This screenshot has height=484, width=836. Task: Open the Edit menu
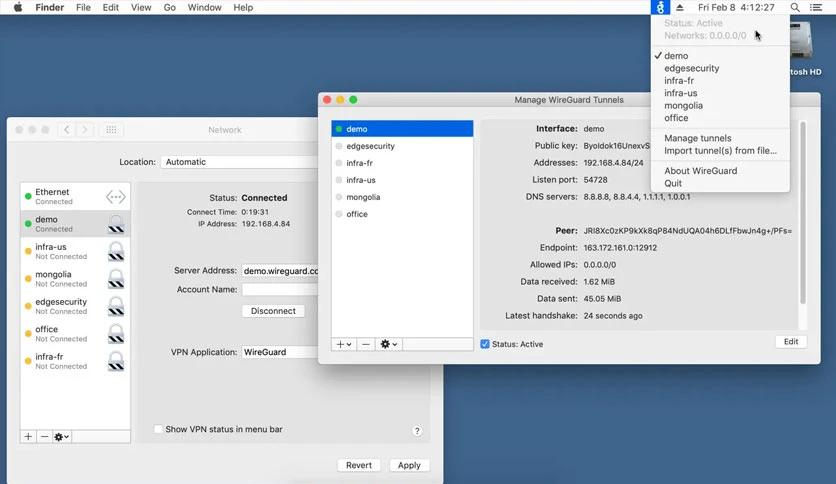point(110,7)
